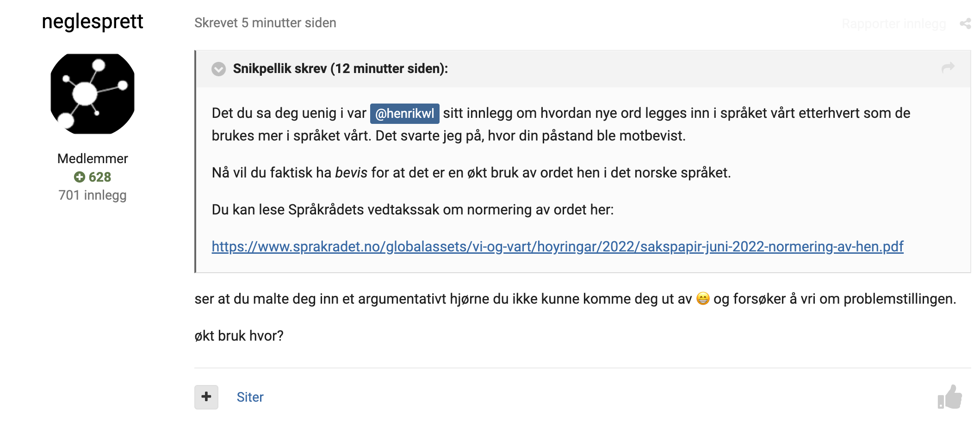View reputation score 628

coord(100,177)
